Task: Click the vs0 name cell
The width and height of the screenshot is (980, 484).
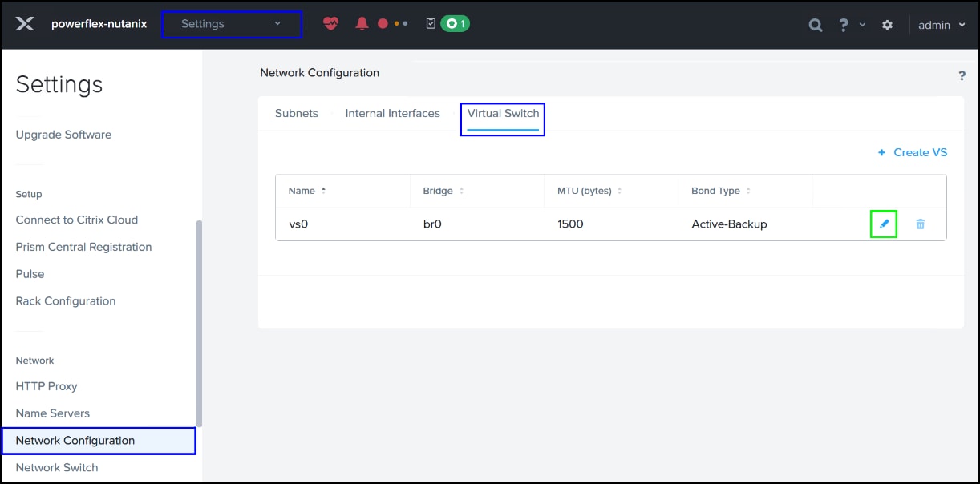Action: 298,224
